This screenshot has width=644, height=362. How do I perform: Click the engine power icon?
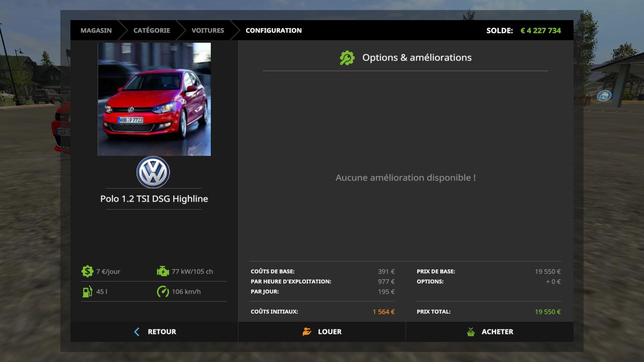[x=163, y=271]
